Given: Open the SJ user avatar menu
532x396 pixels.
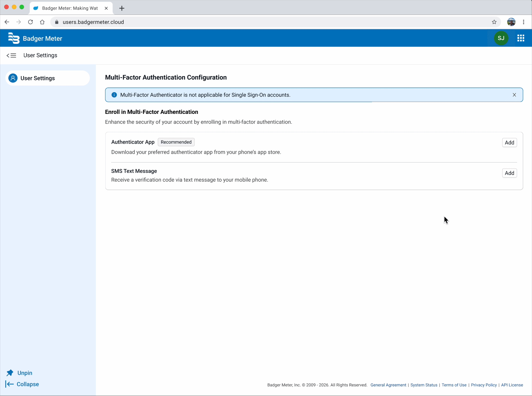Looking at the screenshot, I should [x=501, y=38].
